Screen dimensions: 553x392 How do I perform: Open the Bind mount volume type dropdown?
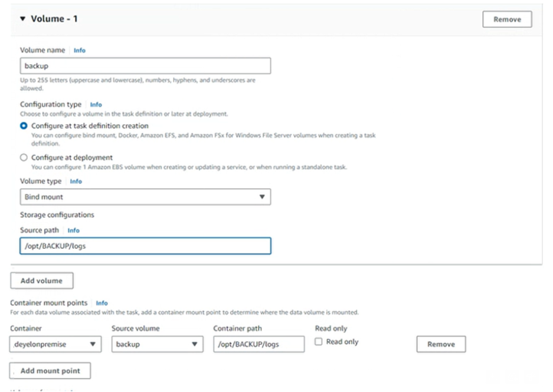click(x=145, y=197)
